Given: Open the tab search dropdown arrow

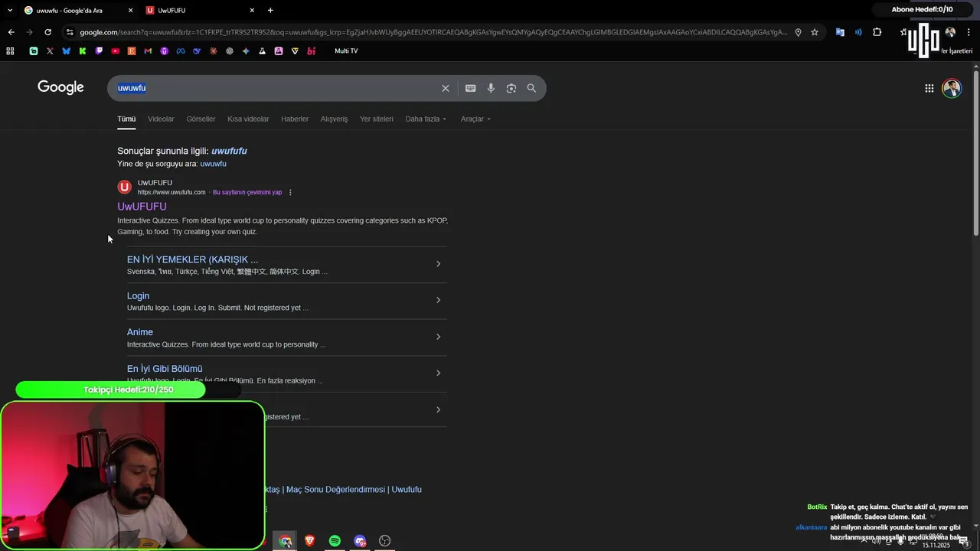Looking at the screenshot, I should [x=10, y=11].
